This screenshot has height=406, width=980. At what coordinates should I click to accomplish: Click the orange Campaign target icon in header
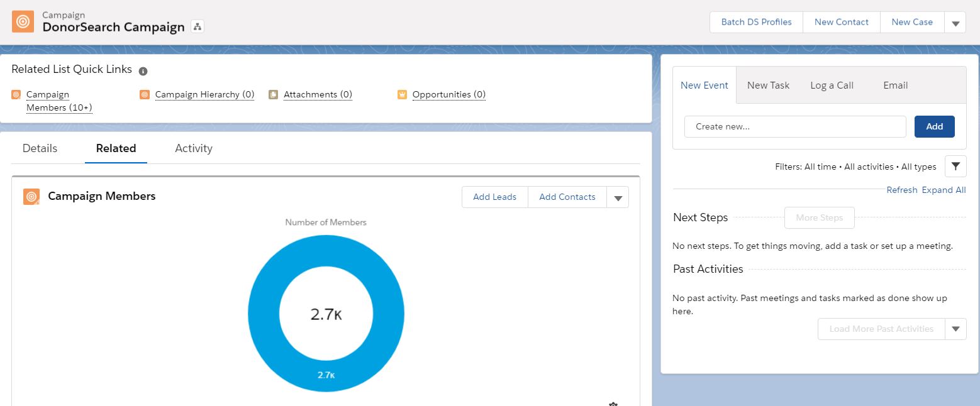pos(23,21)
